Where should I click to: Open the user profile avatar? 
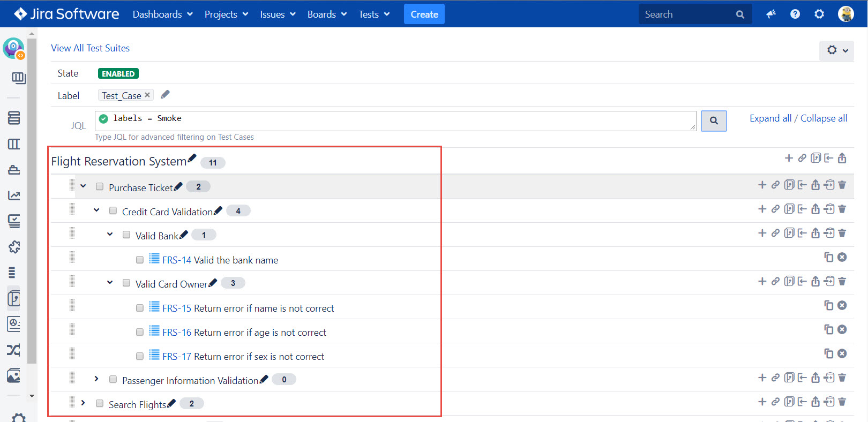tap(846, 14)
